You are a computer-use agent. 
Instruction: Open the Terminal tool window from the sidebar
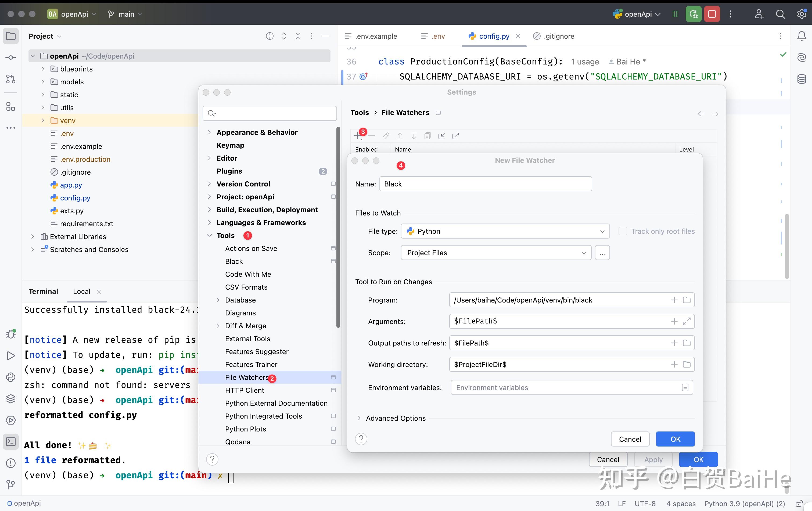(11, 442)
